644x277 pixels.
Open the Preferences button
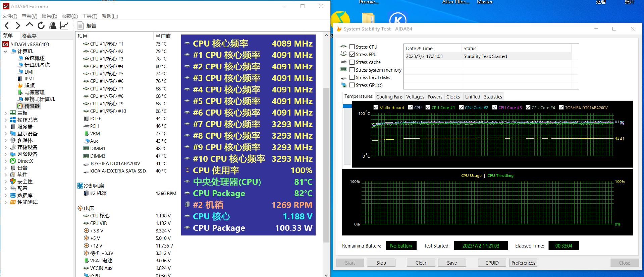click(523, 263)
